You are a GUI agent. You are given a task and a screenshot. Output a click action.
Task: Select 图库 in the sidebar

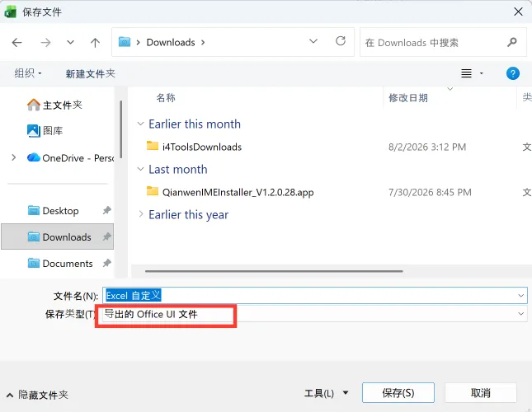45,131
